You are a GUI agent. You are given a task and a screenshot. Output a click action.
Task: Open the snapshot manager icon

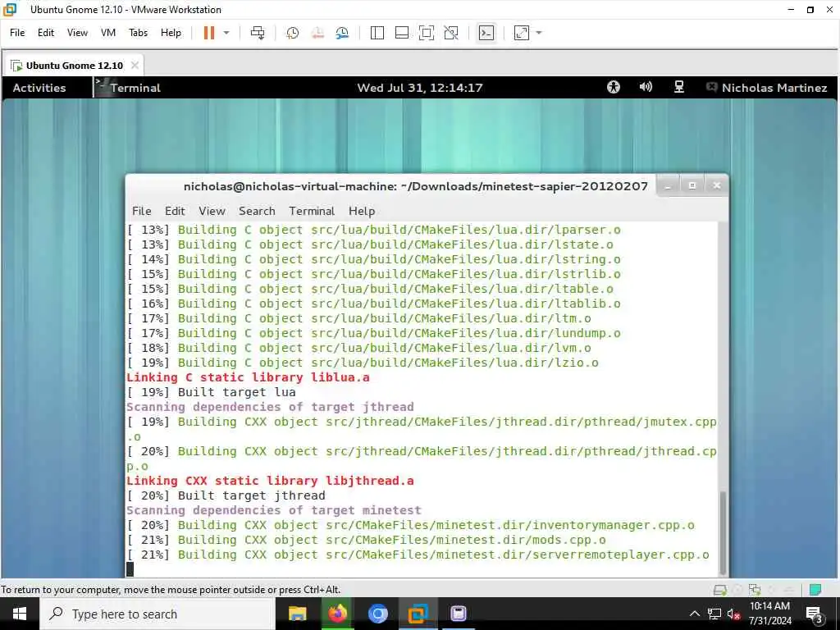(x=342, y=33)
